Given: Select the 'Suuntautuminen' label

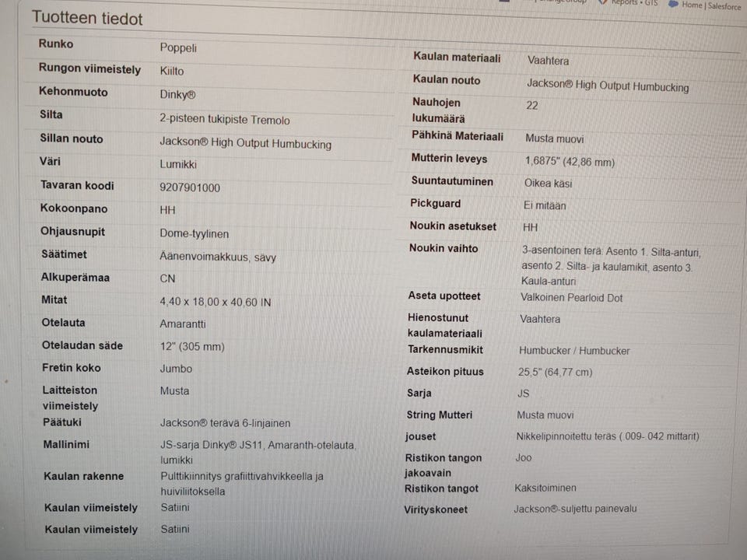Looking at the screenshot, I should coord(452,181).
